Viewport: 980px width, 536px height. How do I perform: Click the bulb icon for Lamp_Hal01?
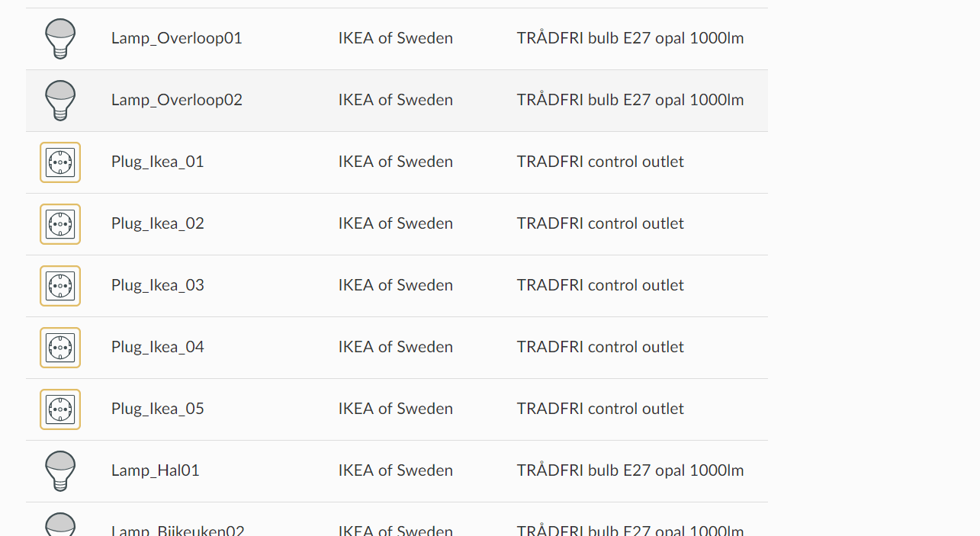[60, 471]
